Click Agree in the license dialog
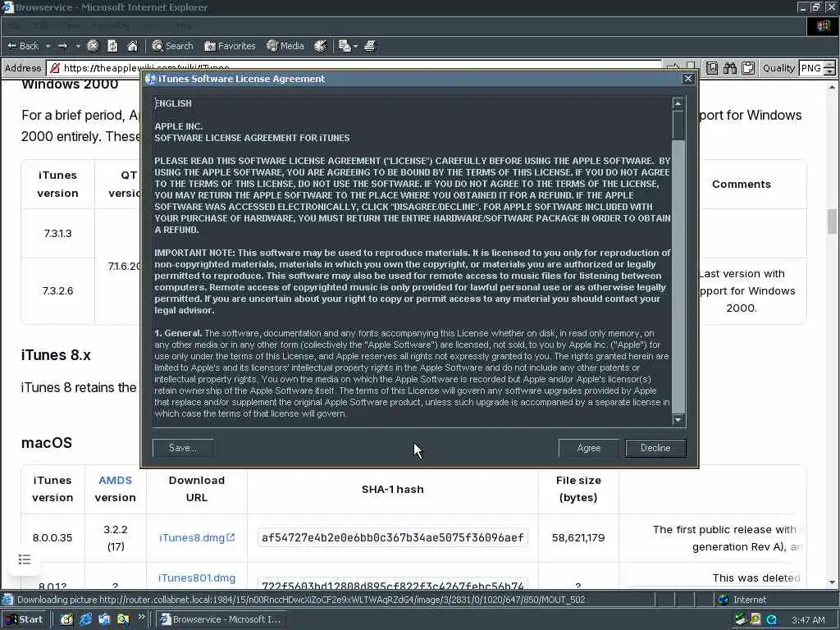Image resolution: width=840 pixels, height=630 pixels. pos(589,448)
